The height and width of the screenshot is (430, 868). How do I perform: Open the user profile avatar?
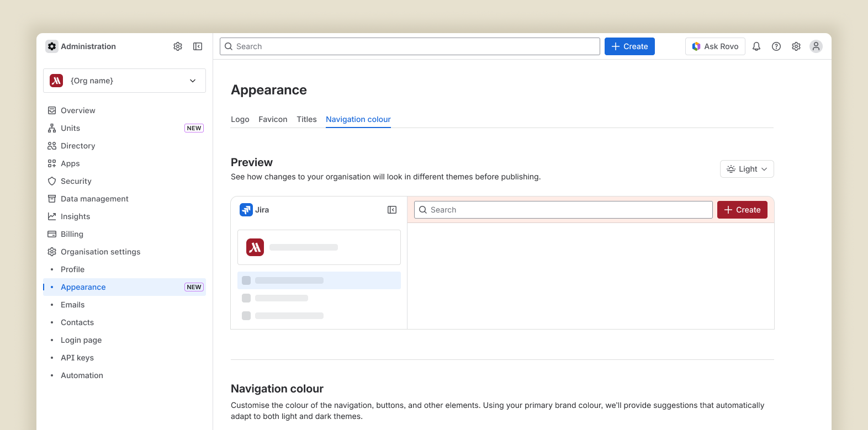click(816, 46)
